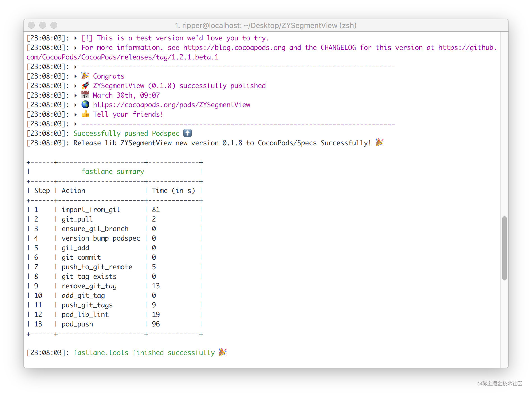
Task: Click the time value 96 for pod_push
Action: 156,324
